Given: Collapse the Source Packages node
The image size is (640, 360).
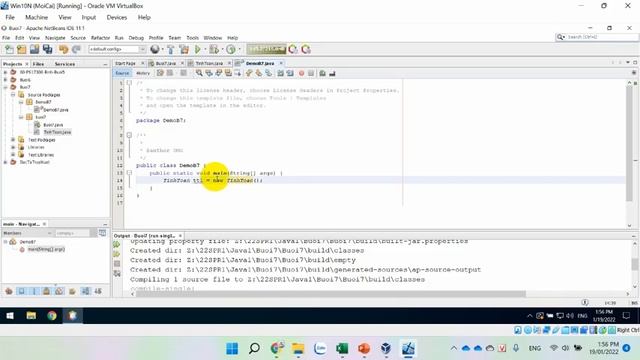Looking at the screenshot, I should pyautogui.click(x=13, y=95).
